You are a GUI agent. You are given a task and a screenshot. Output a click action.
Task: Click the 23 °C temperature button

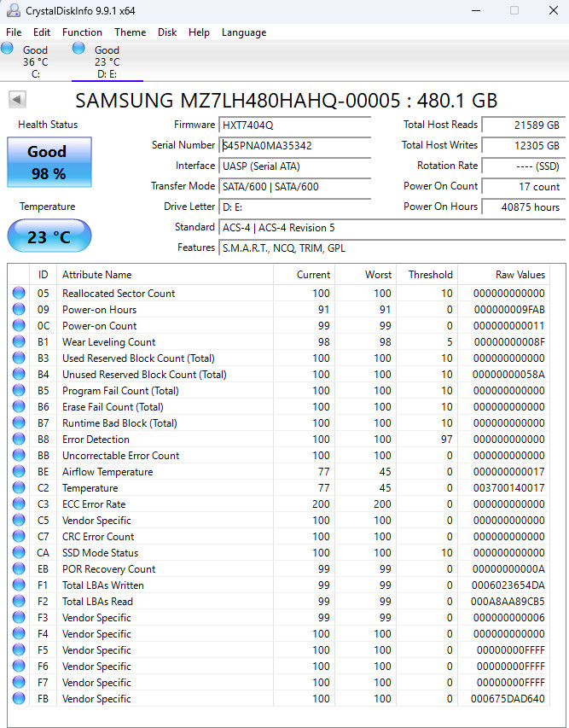tap(49, 236)
